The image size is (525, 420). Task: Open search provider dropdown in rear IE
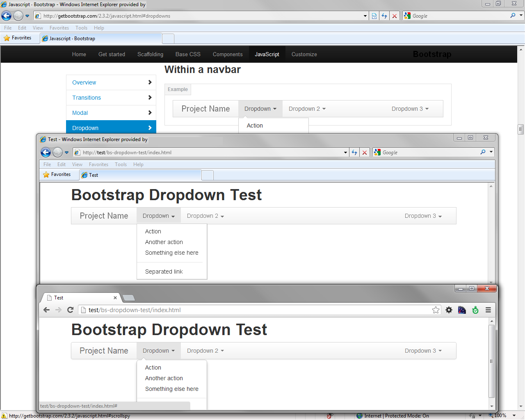click(521, 16)
